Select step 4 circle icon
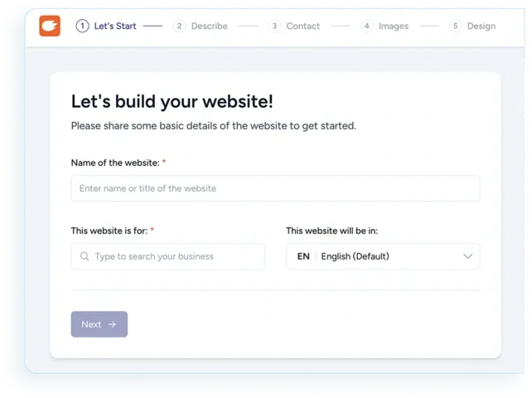Viewport: 532px width, 398px height. 367,27
